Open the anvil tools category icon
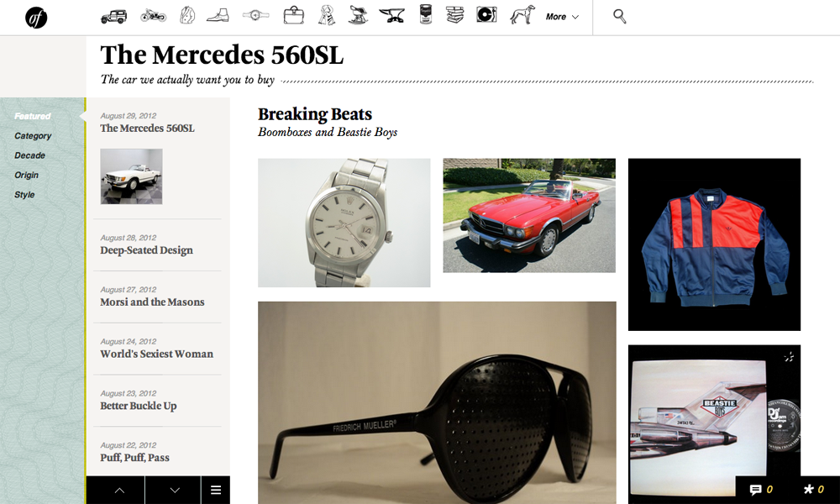Image resolution: width=840 pixels, height=504 pixels. [391, 15]
